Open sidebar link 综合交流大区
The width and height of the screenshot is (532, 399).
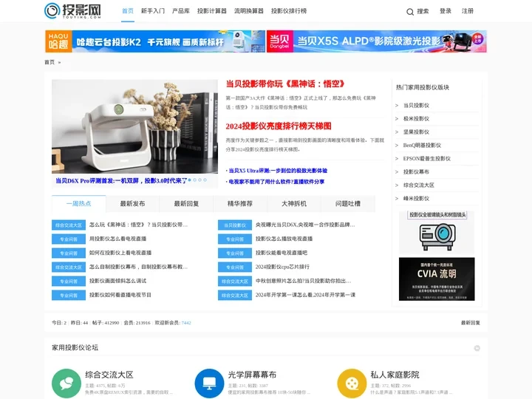(x=419, y=185)
